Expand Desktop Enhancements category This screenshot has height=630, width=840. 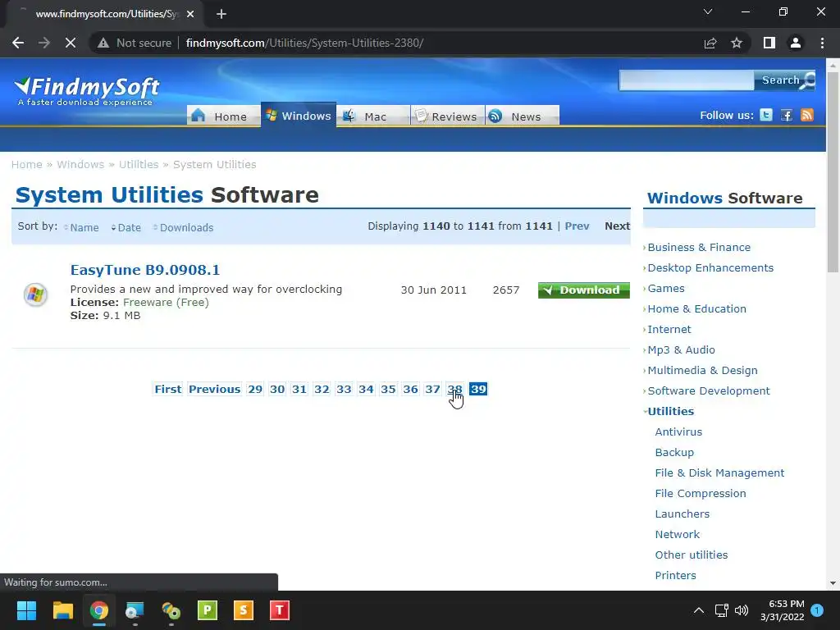coord(710,268)
